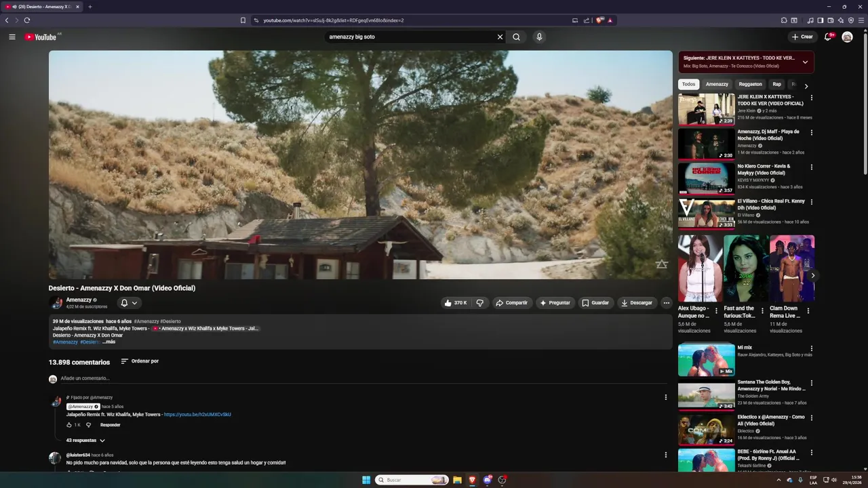Open the Mi mix playlist
The width and height of the screenshot is (868, 488).
(x=706, y=360)
